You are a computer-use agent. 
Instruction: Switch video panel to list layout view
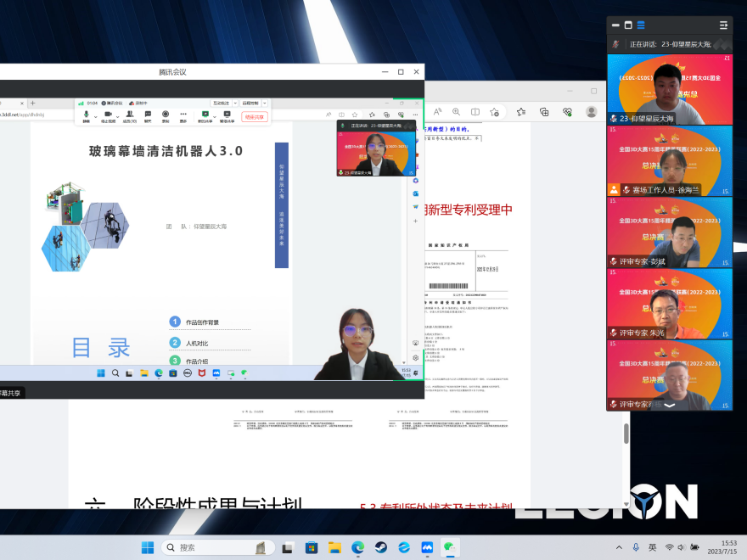point(642,25)
